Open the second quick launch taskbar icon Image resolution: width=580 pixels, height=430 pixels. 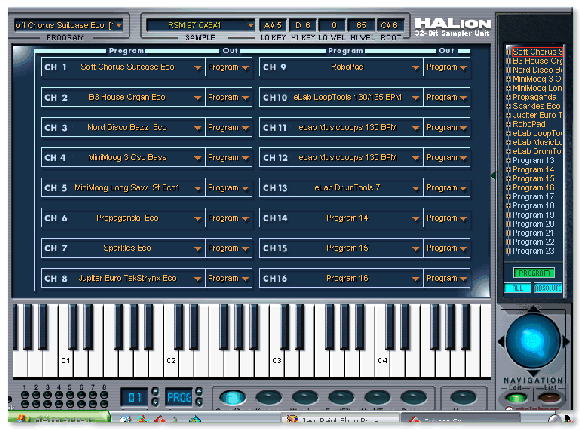pos(142,419)
